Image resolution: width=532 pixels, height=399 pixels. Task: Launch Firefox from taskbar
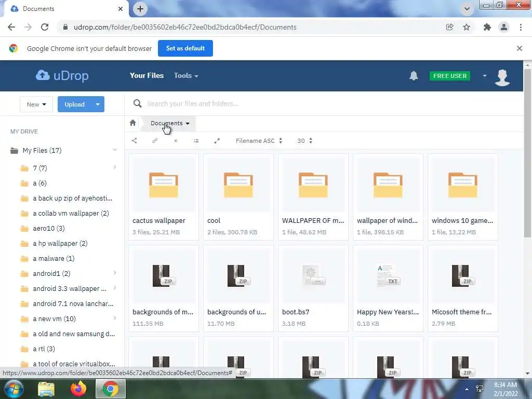coord(78,389)
